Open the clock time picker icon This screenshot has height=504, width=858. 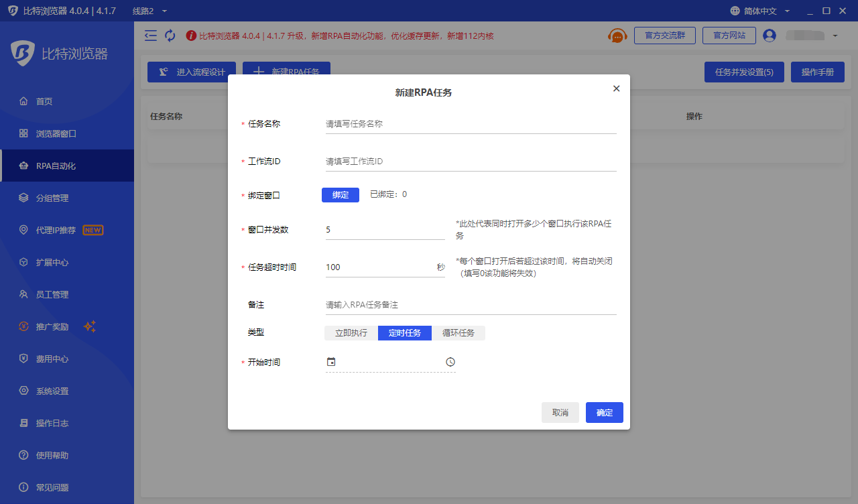point(450,362)
